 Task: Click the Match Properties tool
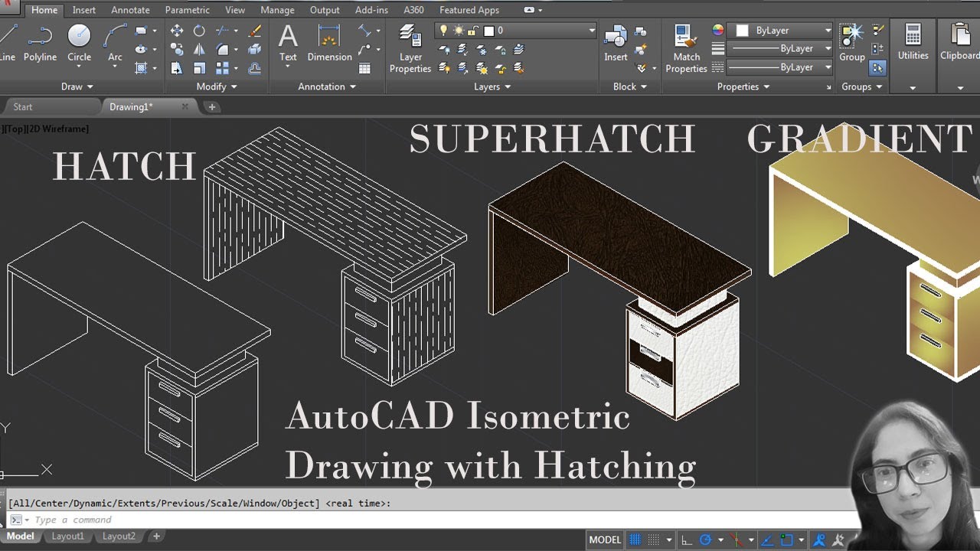(686, 49)
